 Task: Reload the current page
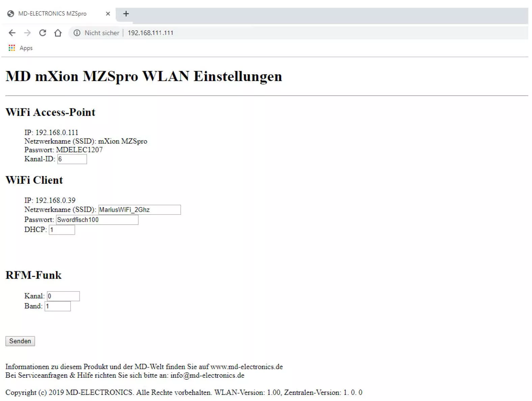pyautogui.click(x=43, y=33)
